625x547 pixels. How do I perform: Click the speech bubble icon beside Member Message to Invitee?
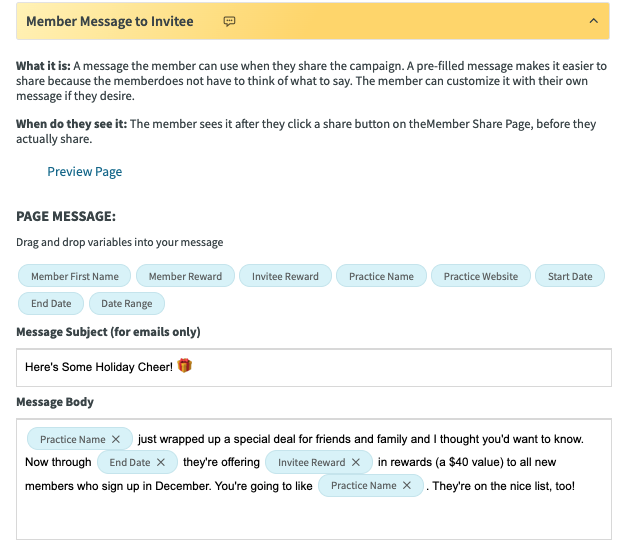tap(229, 21)
